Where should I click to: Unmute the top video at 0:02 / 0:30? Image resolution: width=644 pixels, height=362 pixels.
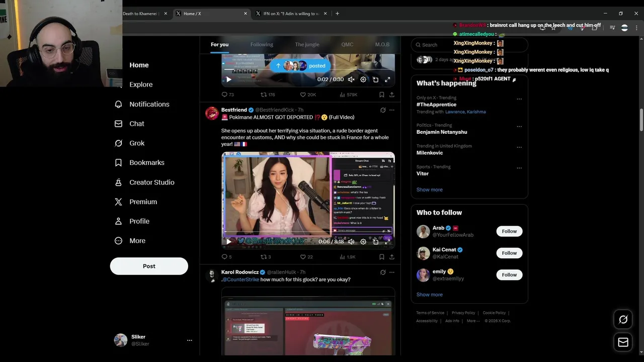coord(351,79)
